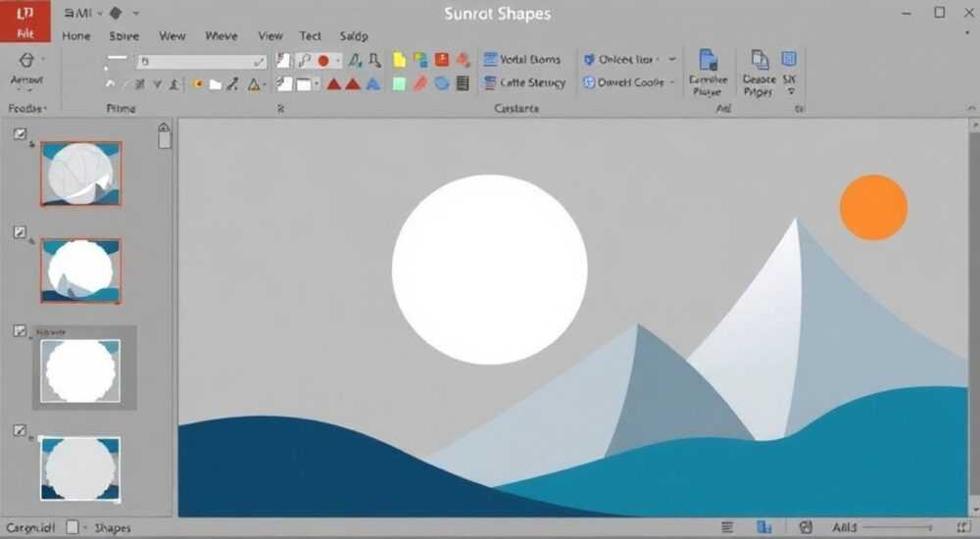Click the zoom slider in status bar
This screenshot has width=980, height=539.
coord(899,528)
